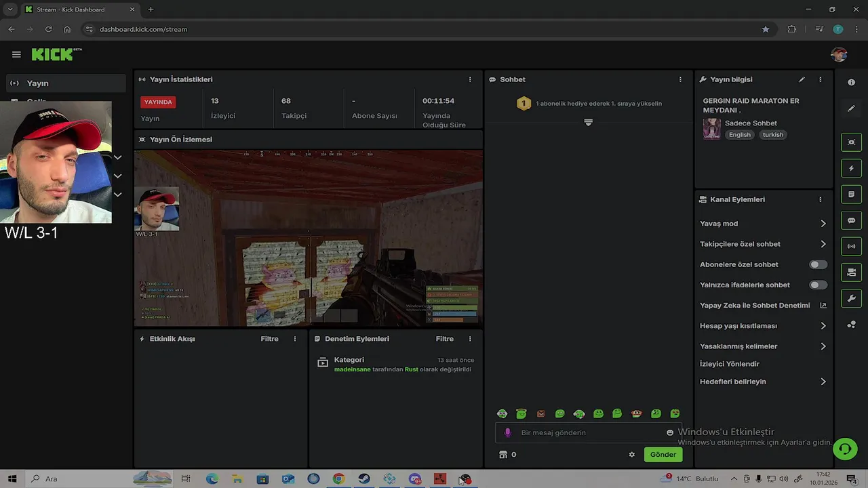Screen dimensions: 868x488
Task: Toggle the stream statistics broadcast icon in sidebar
Action: 851,246
